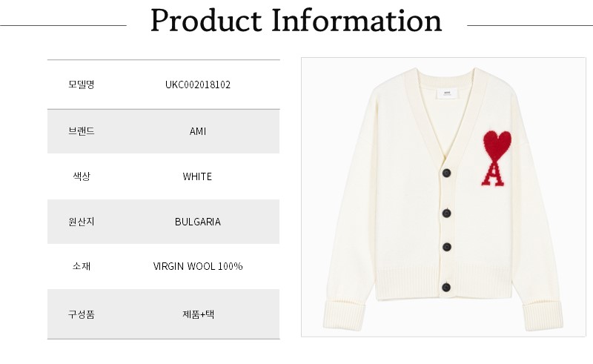Viewport: 593px width, 364px height.
Task: Click the 원산지 row label
Action: coord(81,222)
